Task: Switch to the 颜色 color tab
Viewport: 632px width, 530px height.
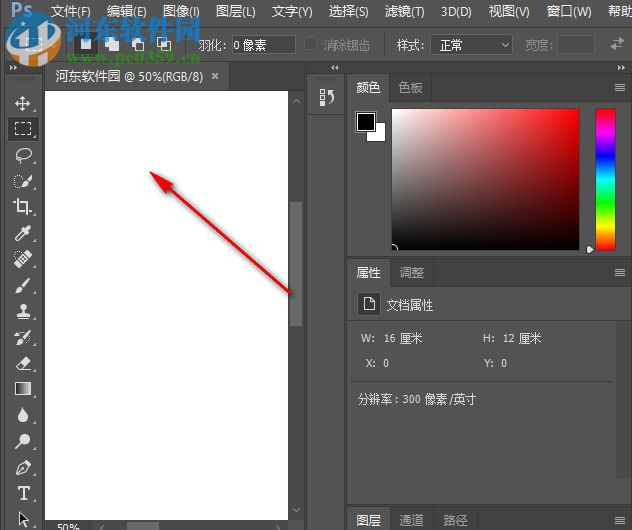Action: (368, 87)
